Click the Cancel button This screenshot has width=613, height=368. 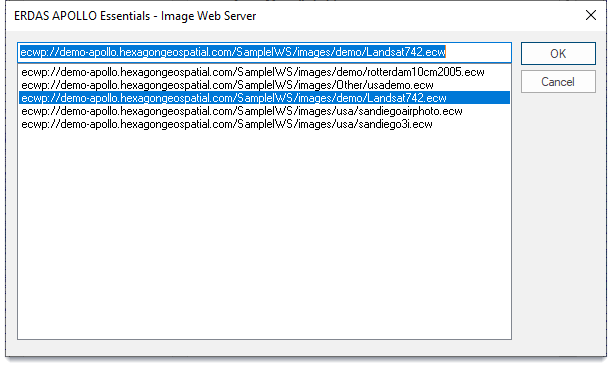tap(558, 81)
